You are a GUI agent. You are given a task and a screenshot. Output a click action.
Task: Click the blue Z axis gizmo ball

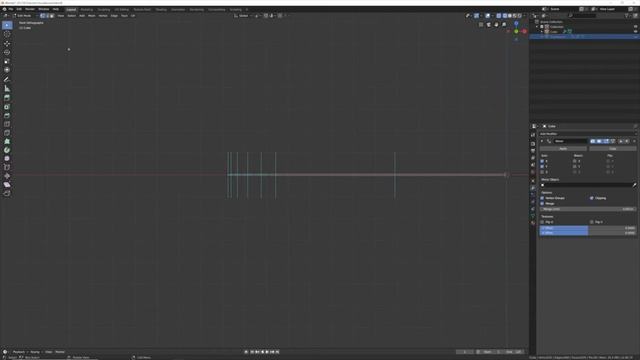516,24
